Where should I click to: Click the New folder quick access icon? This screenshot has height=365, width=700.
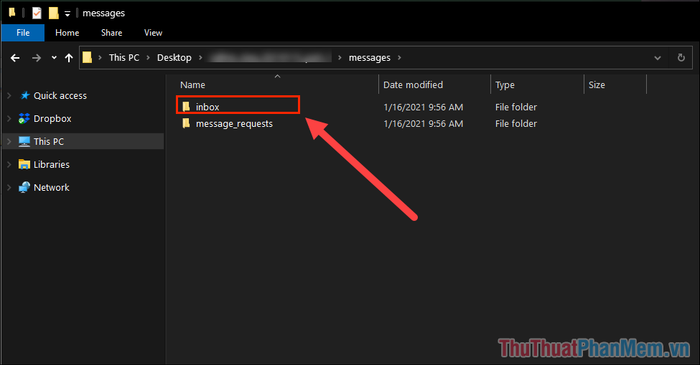click(x=53, y=13)
